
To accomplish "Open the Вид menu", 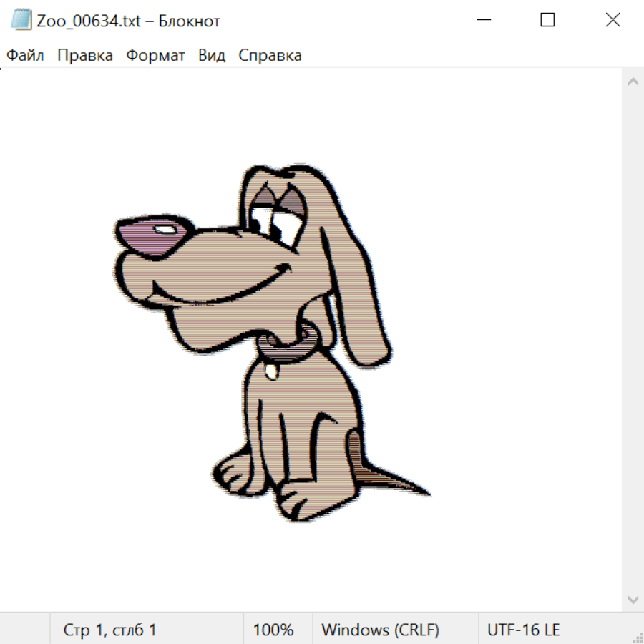I will [x=211, y=56].
